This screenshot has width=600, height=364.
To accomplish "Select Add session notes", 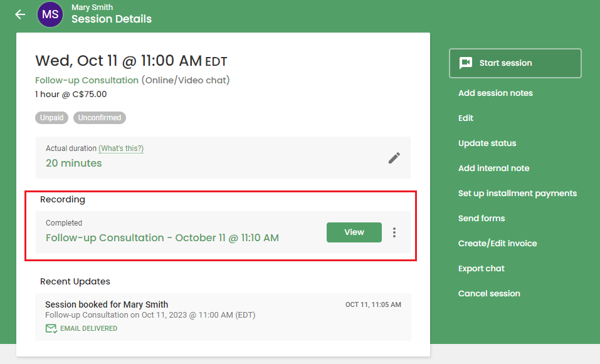I will 495,93.
